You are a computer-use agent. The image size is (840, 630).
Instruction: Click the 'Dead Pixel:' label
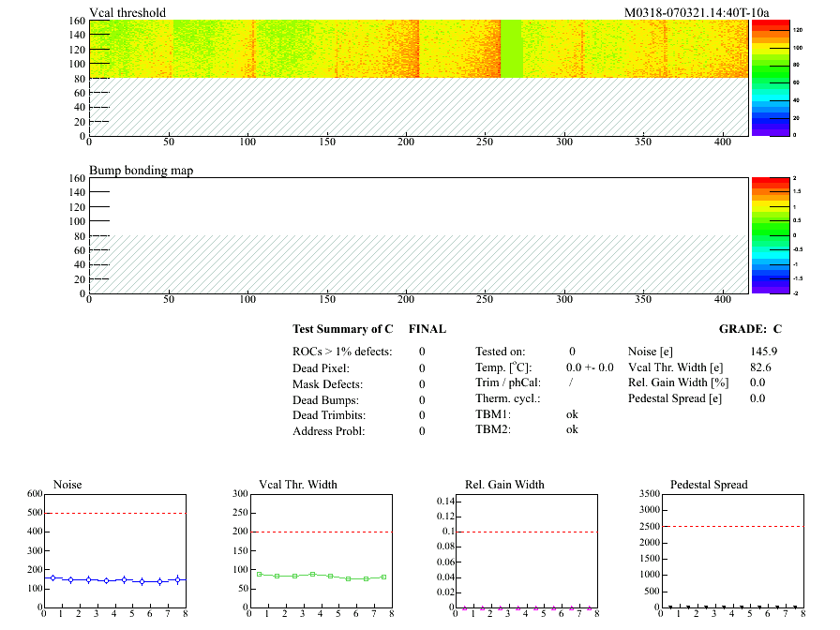[x=322, y=368]
